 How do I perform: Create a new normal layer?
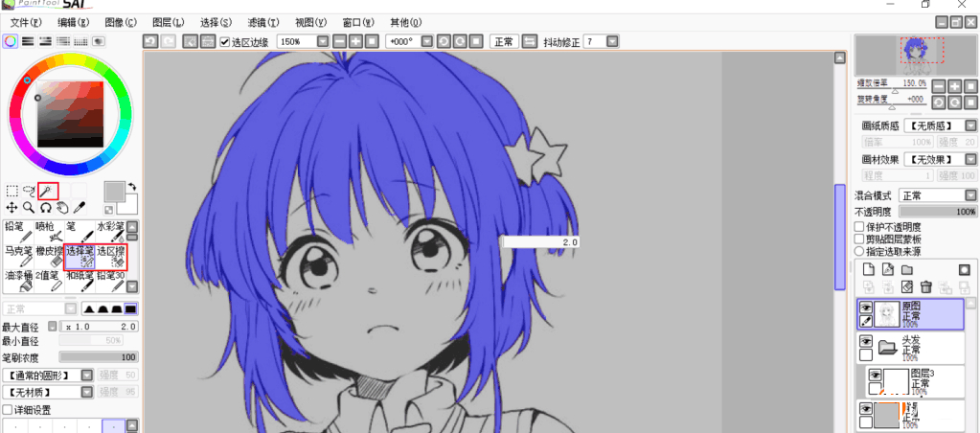coord(868,269)
